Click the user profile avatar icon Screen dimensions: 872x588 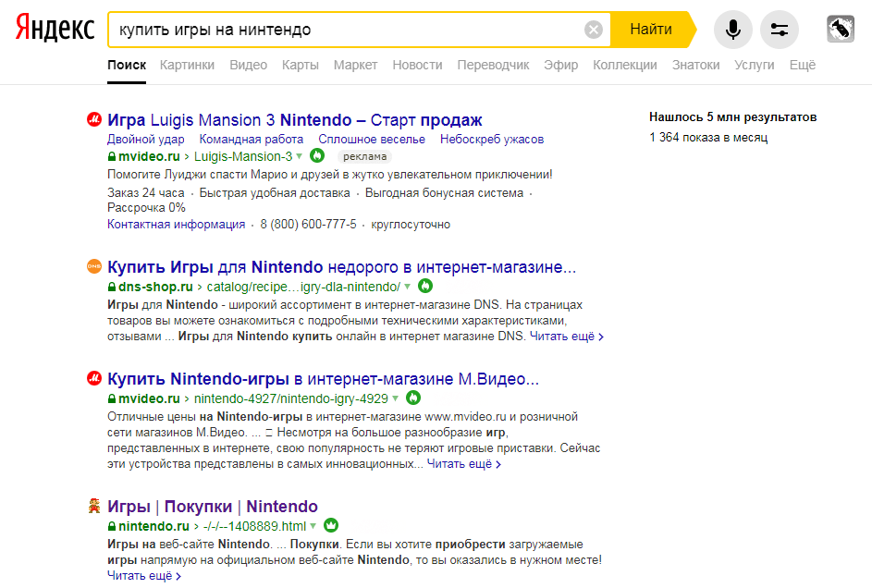pyautogui.click(x=840, y=30)
